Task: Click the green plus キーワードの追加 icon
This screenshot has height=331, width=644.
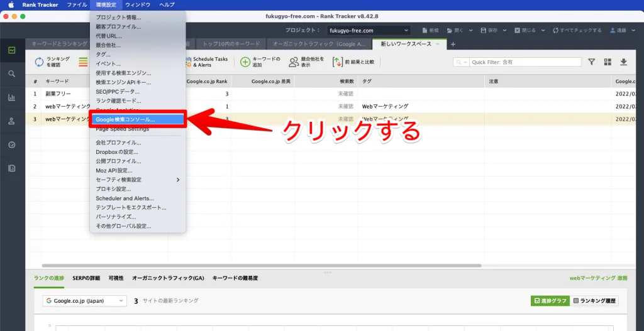Action: click(x=245, y=62)
